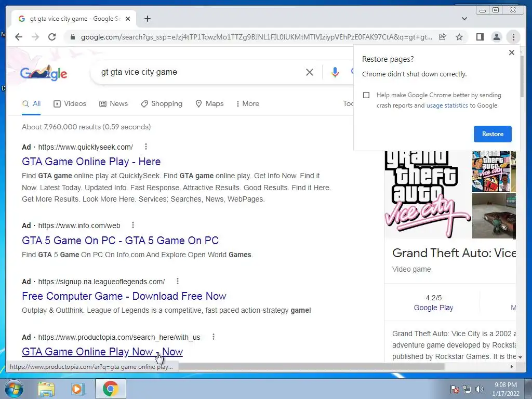Open the large Vice City logo image

click(428, 195)
